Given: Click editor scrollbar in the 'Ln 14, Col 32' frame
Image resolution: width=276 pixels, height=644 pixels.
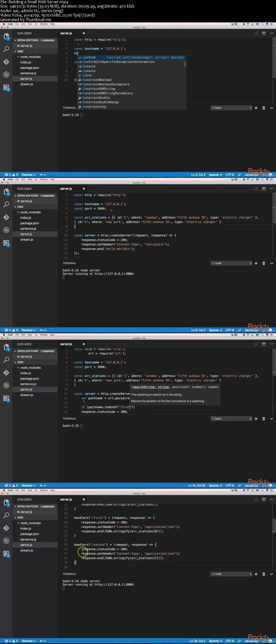Looking at the screenshot, I should (274, 362).
